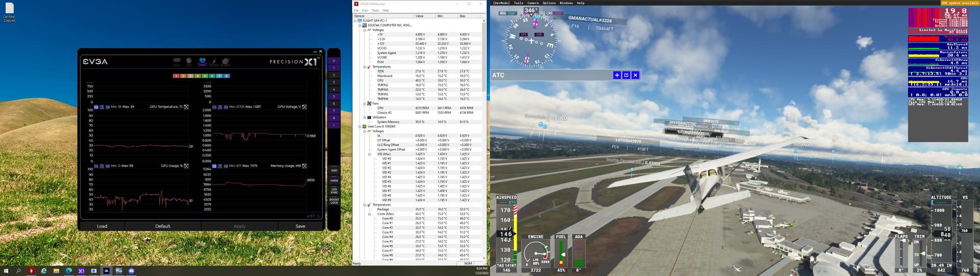Close the GPU Temperature graph panel
The image size is (980, 276).
[x=186, y=107]
